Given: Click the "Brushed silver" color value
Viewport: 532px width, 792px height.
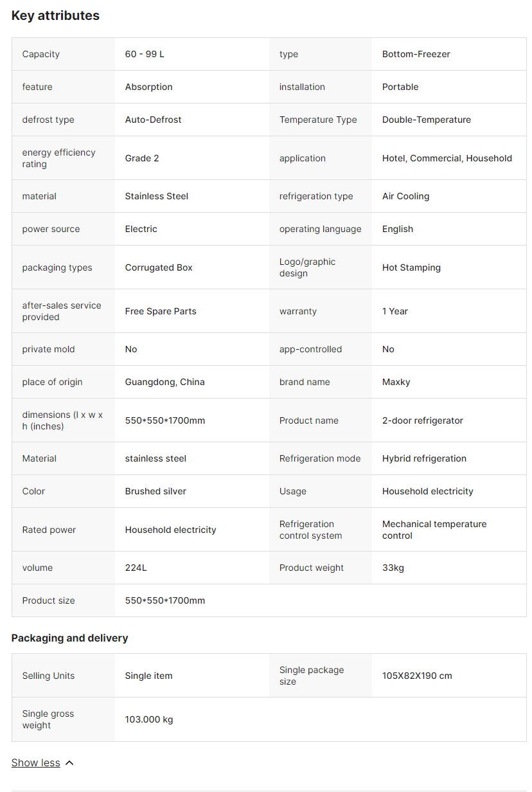Looking at the screenshot, I should [155, 491].
